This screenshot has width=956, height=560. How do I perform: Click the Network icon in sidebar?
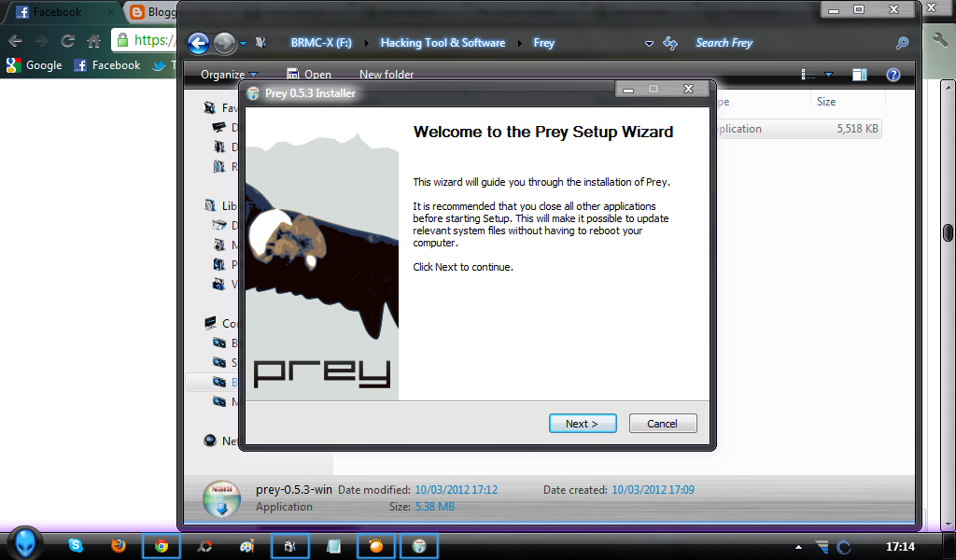(210, 440)
